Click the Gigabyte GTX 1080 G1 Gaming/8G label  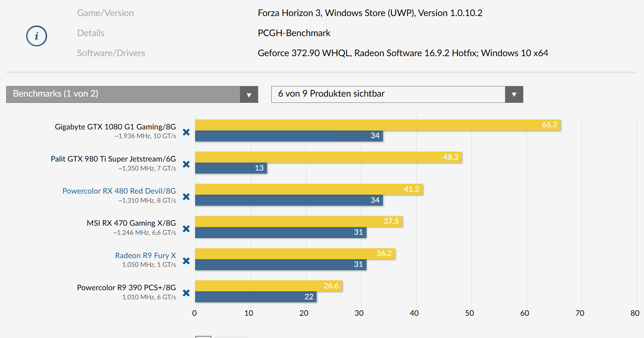click(115, 127)
